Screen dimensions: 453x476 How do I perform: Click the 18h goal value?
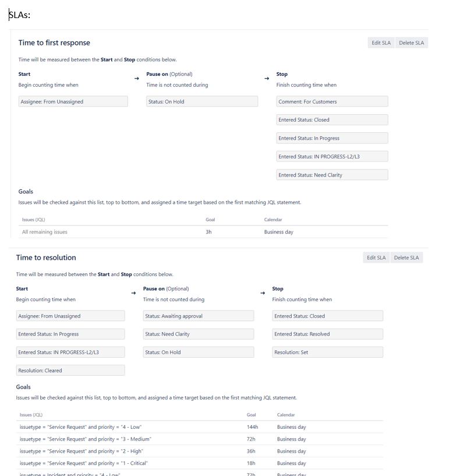(251, 463)
